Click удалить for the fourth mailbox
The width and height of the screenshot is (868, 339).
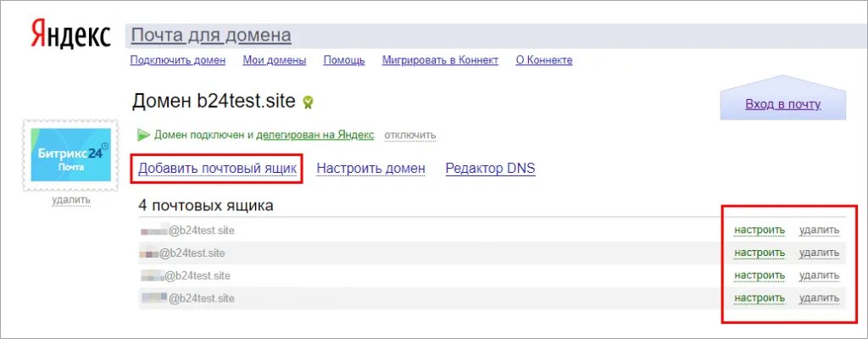pos(820,298)
